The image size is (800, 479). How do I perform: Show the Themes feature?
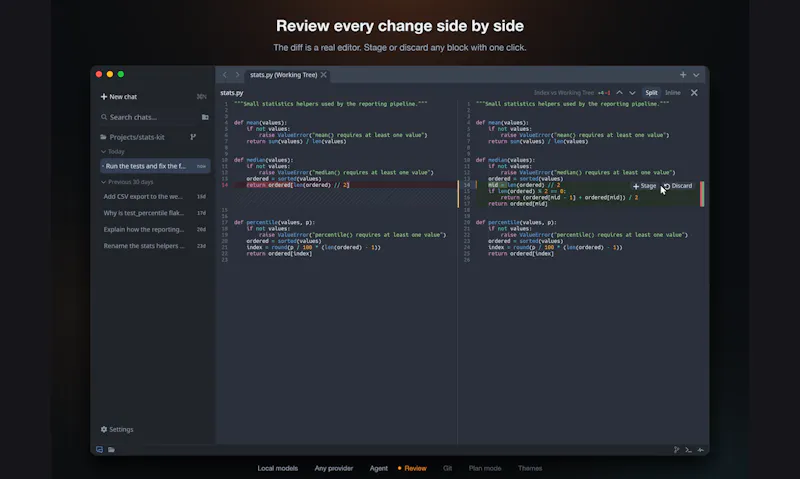coord(530,468)
